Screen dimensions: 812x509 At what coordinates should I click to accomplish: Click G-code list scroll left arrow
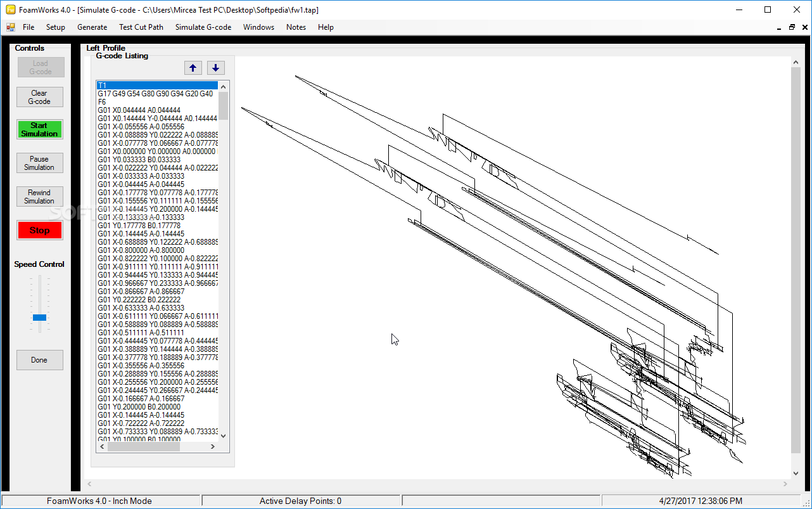[101, 446]
